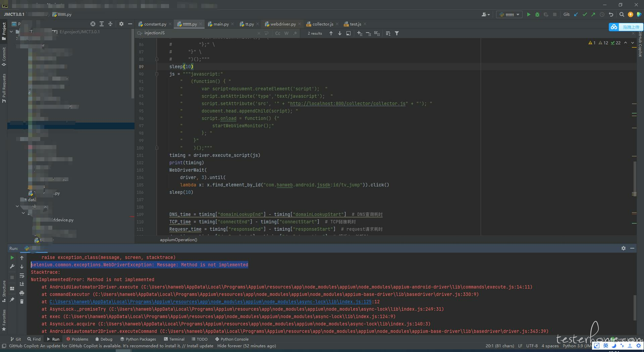Click the add selection for next occurrence icon

[x=360, y=33]
